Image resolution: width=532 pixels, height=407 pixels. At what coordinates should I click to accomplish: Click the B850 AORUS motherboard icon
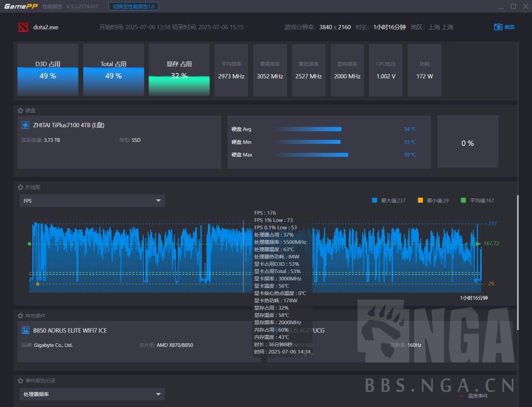pyautogui.click(x=25, y=330)
